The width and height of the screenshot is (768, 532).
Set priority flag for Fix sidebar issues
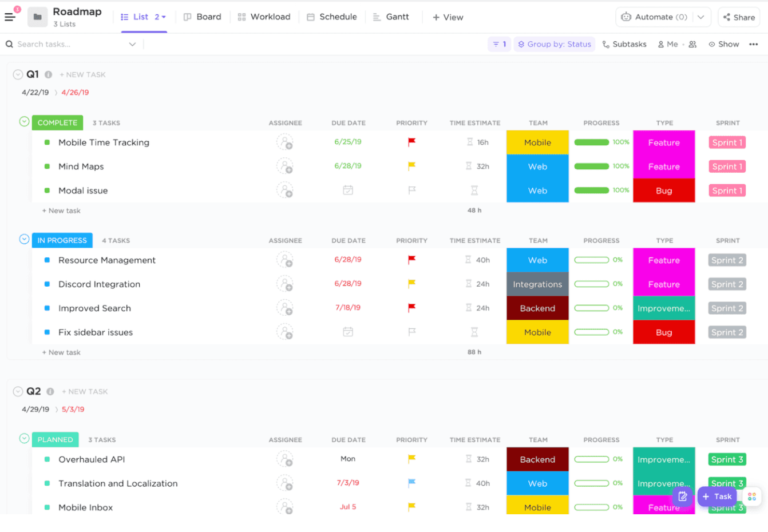(411, 332)
